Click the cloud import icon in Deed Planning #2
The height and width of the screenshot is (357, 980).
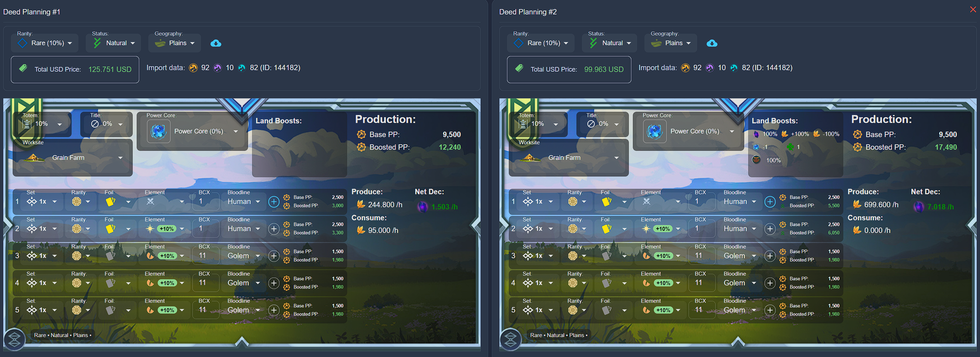click(x=711, y=43)
